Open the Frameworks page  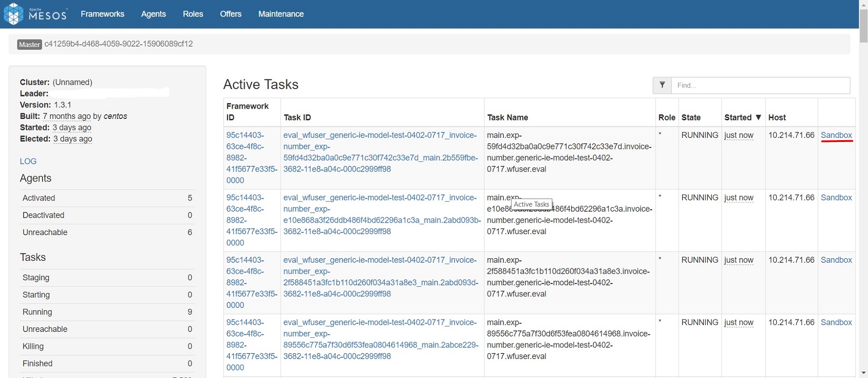click(x=102, y=14)
